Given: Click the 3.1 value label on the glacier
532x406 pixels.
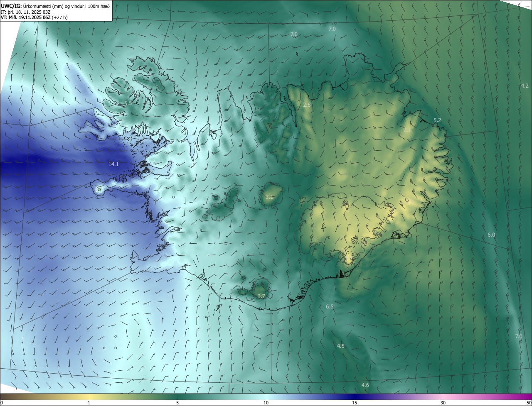Looking at the screenshot, I should [x=269, y=197].
